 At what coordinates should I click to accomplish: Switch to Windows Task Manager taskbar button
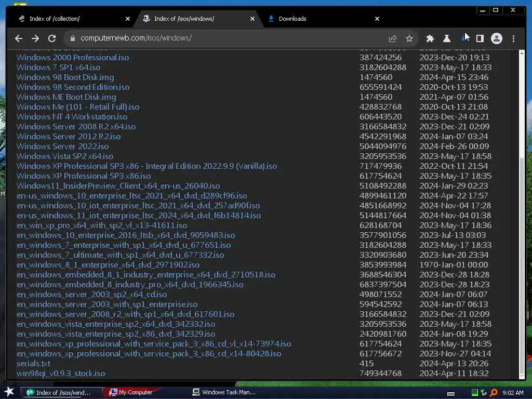pos(224,392)
